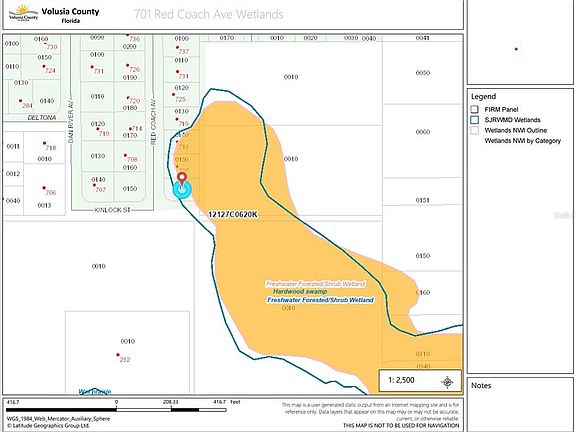This screenshot has height=432, width=576.
Task: Click parcel label '0011'
Action: [x=13, y=147]
